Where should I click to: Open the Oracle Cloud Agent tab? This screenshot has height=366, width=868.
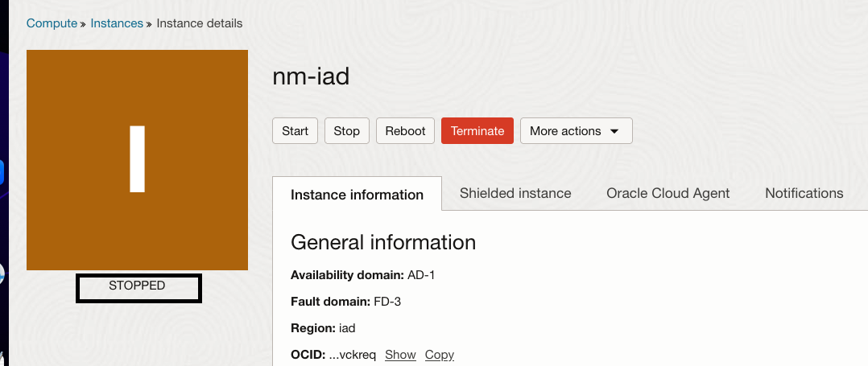click(668, 193)
